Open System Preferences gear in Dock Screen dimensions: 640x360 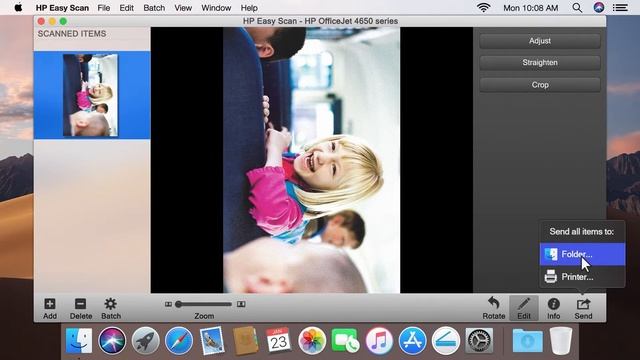(479, 340)
